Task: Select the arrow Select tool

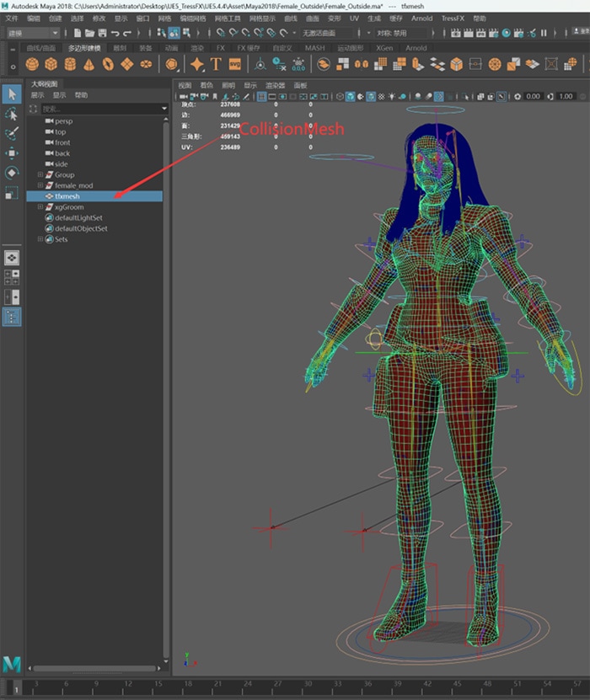Action: coord(12,93)
